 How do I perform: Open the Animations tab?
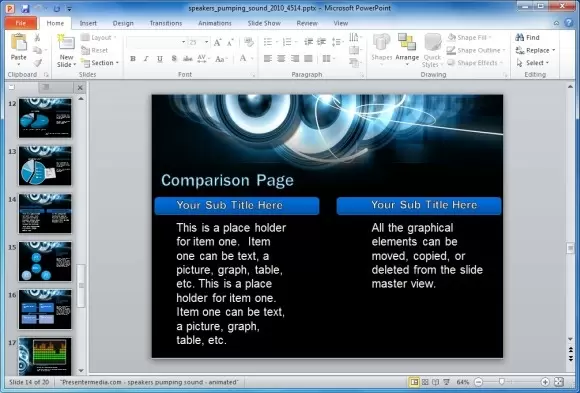tap(215, 23)
